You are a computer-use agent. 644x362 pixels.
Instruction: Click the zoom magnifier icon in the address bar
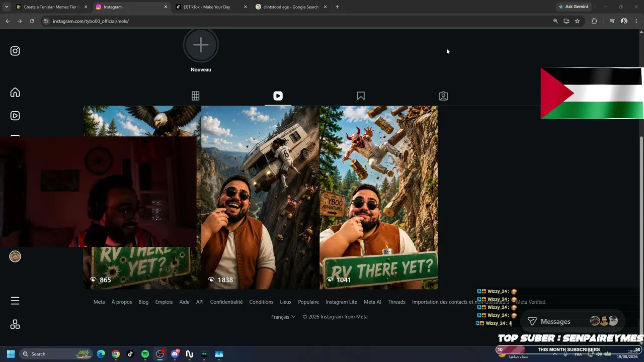coord(555,21)
